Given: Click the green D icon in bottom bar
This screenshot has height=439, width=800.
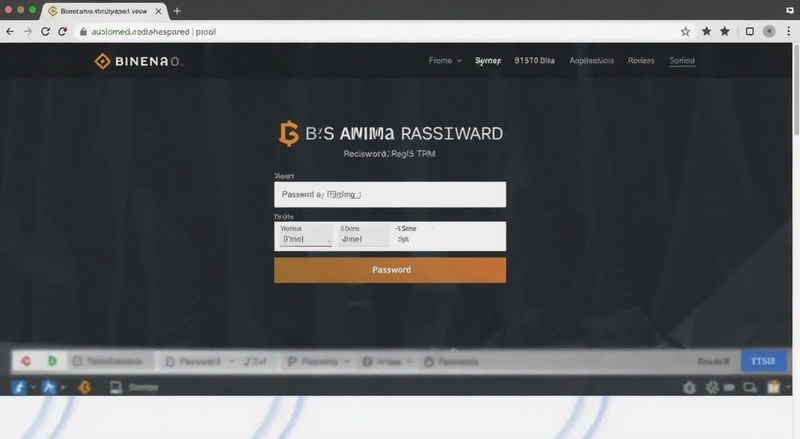Looking at the screenshot, I should pos(52,361).
